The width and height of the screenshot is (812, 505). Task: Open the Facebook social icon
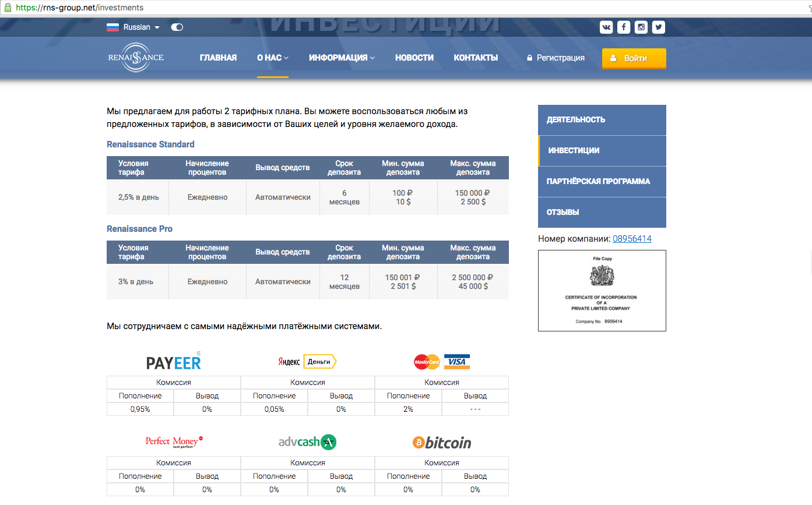tap(624, 27)
